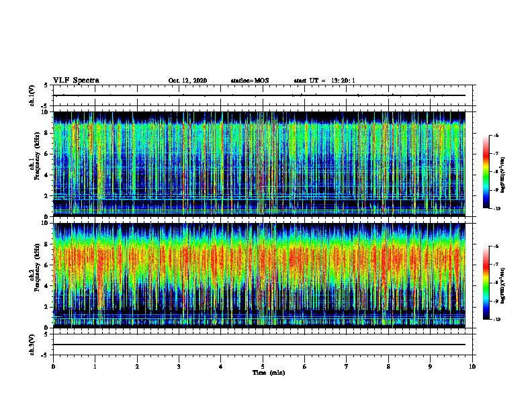Screen dimensions: 532x411
Task: Select the ch.2 'Frequency (kHz)' axis label
Action: [x=37, y=267]
